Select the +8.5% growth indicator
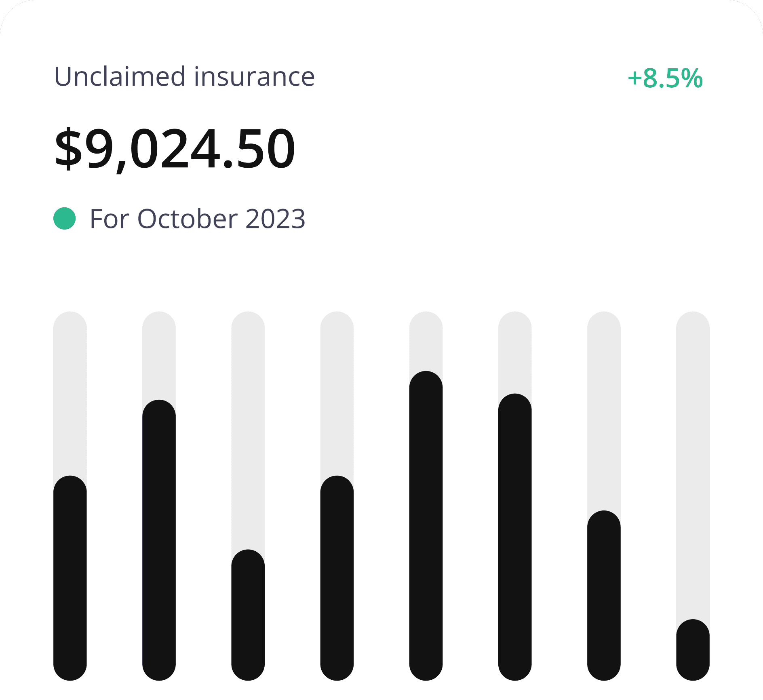 coord(665,78)
